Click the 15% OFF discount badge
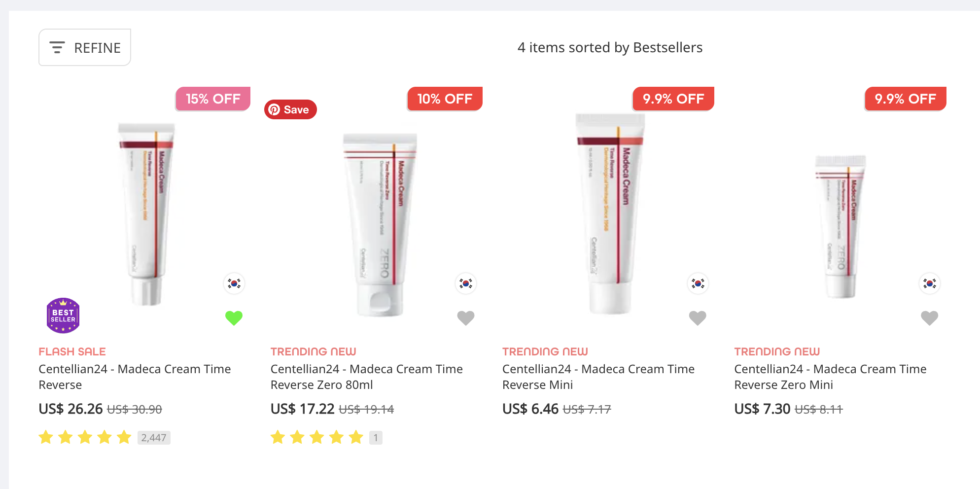 click(213, 99)
